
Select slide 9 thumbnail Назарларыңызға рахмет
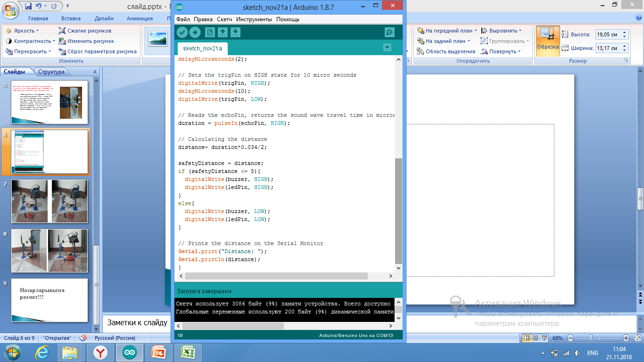tap(50, 300)
